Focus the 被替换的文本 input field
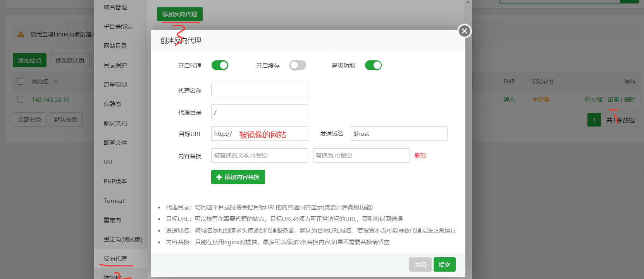The height and width of the screenshot is (279, 644). pos(260,155)
